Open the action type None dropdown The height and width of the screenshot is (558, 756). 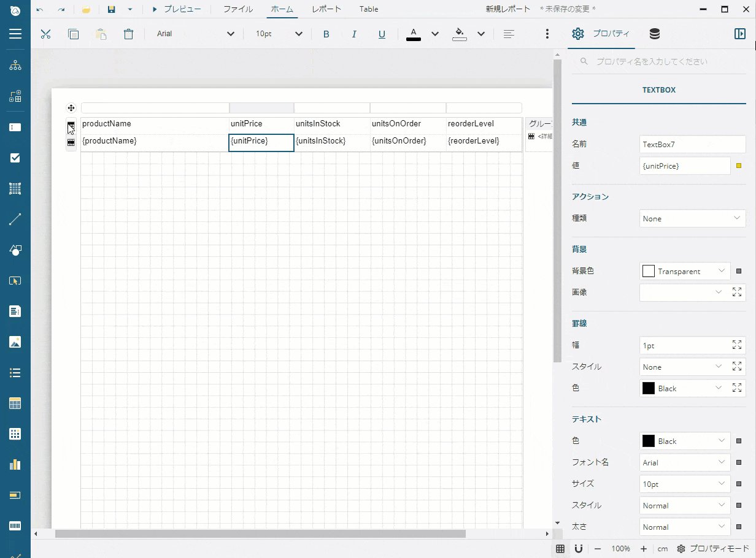[x=692, y=218]
